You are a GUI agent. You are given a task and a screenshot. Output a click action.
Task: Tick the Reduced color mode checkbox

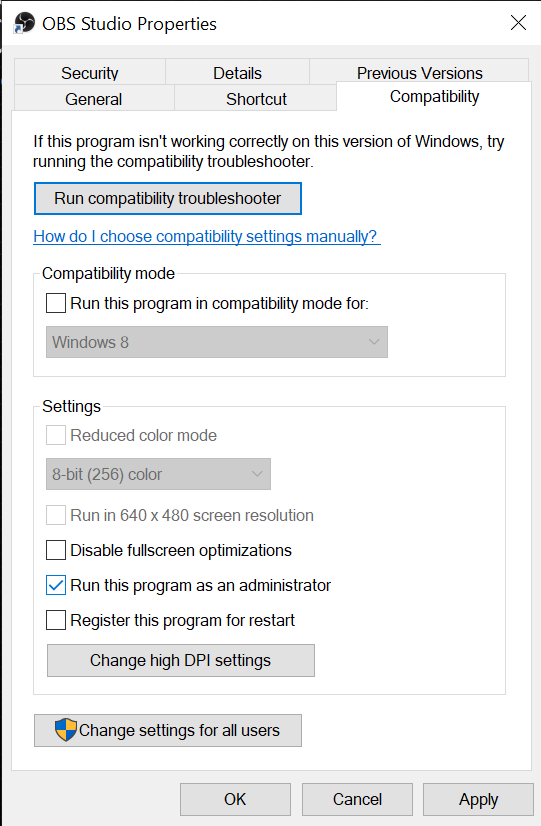[x=56, y=436]
